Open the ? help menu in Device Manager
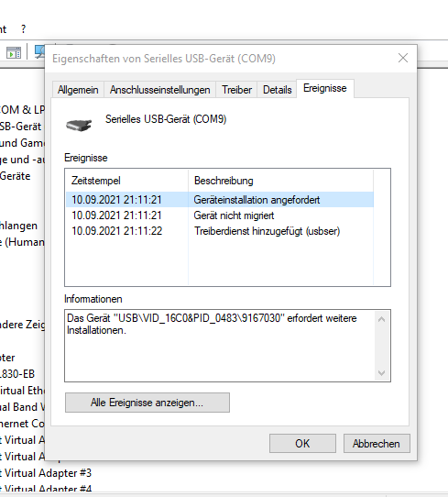The width and height of the screenshot is (448, 497). (x=23, y=29)
